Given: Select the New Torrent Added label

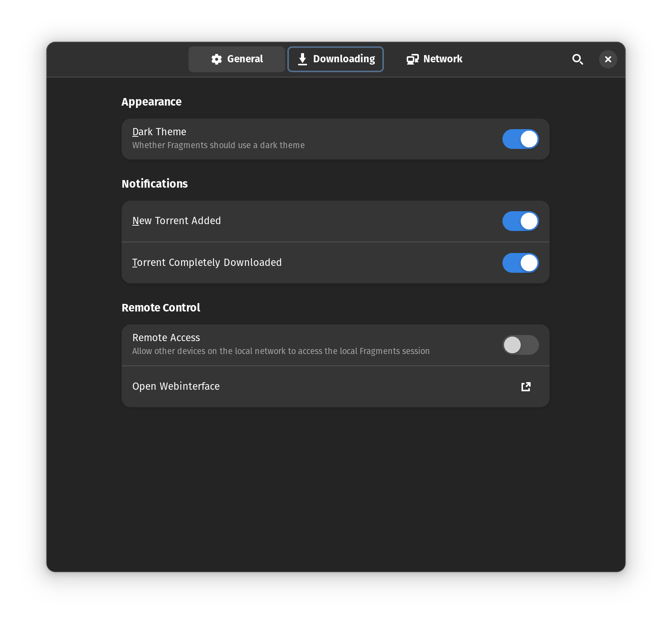Looking at the screenshot, I should coord(176,221).
